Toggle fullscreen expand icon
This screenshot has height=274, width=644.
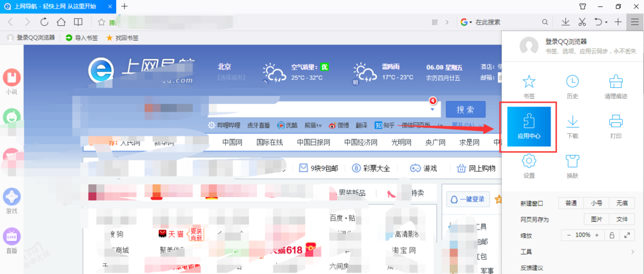tap(627, 235)
